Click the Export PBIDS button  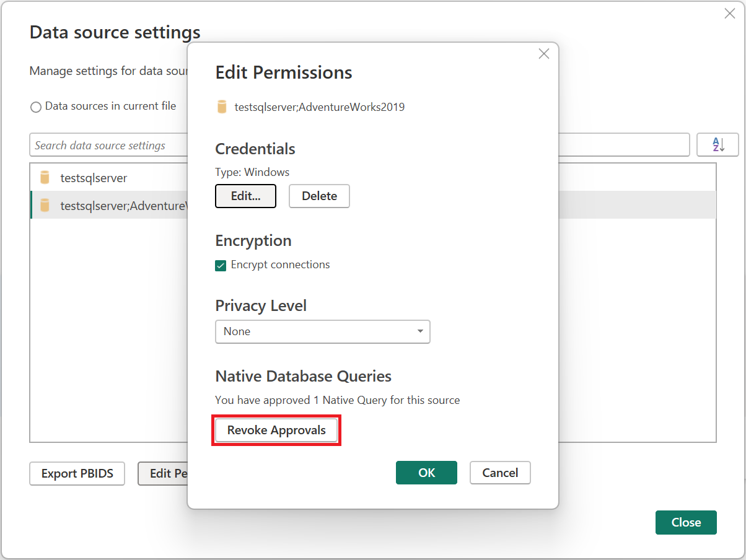(77, 473)
